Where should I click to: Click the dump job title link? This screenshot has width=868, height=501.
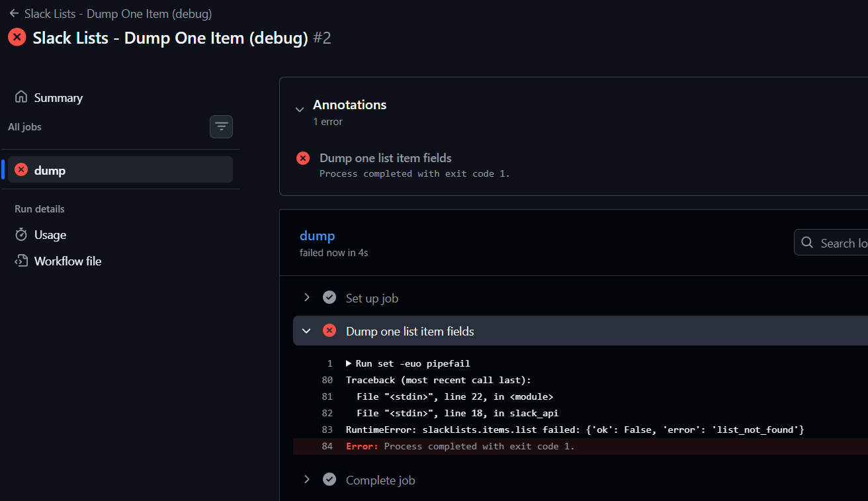pos(318,236)
